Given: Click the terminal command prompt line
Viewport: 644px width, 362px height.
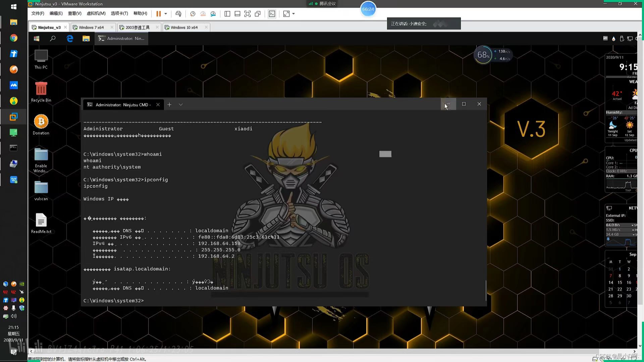Looking at the screenshot, I should click(114, 301).
